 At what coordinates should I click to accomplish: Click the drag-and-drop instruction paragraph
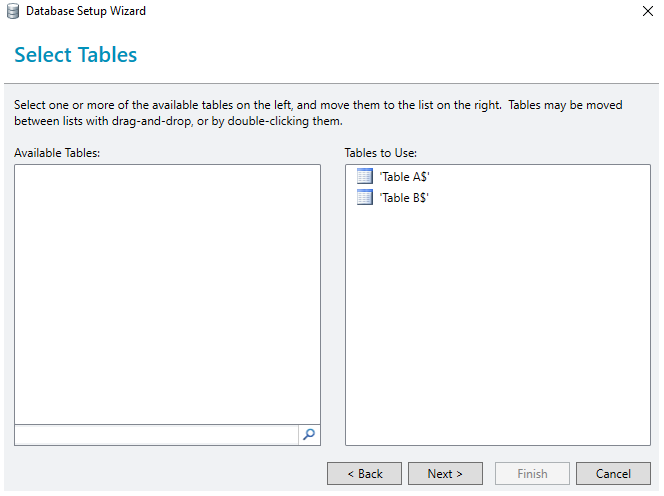318,113
